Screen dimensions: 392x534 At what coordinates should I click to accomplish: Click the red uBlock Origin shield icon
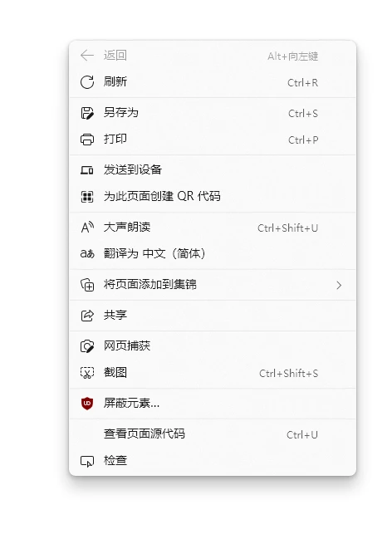coord(87,404)
